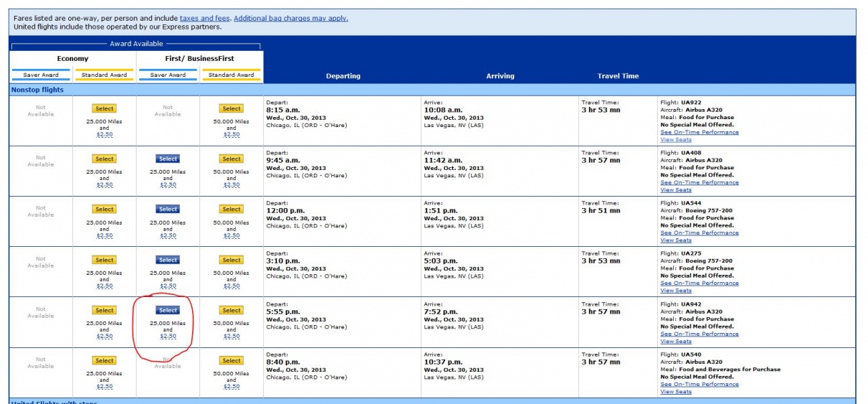
Task: Click the Travel Time column header
Action: point(618,76)
